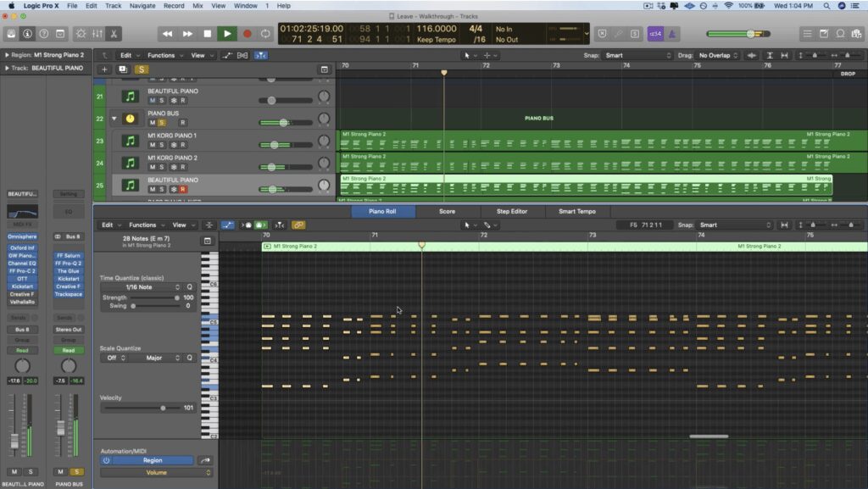Expand the Region inspector disclosure triangle
Viewport: 868px width, 489px height.
pos(7,55)
